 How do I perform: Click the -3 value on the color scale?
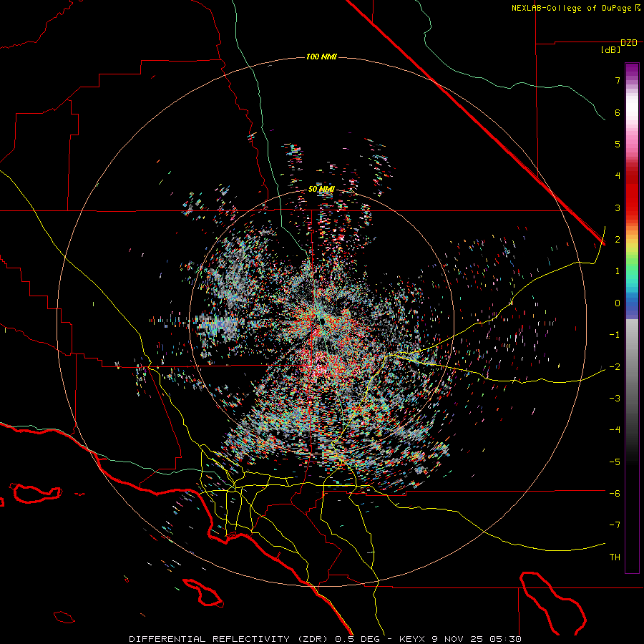[x=615, y=399]
